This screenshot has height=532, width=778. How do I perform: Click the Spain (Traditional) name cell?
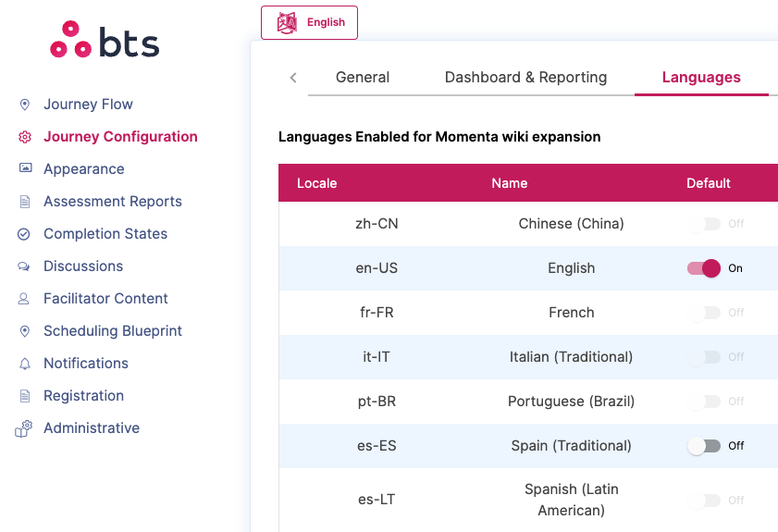pos(571,446)
